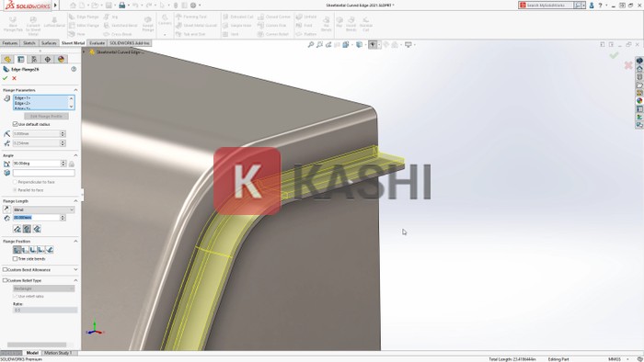Select Tangent to Bend flange position
The width and height of the screenshot is (644, 362).
(50, 250)
